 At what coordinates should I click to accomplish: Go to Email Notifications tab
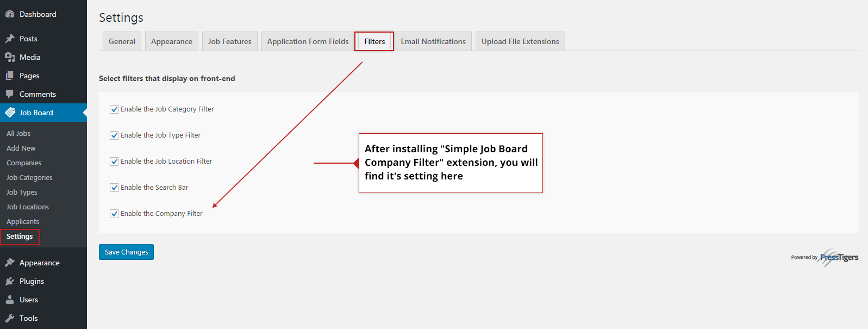(433, 41)
